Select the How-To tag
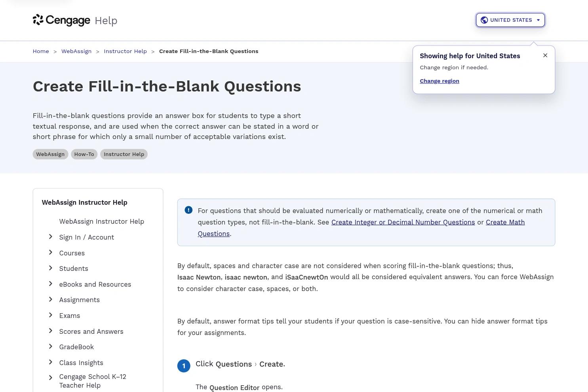Viewport: 588px width, 392px height. (x=84, y=154)
